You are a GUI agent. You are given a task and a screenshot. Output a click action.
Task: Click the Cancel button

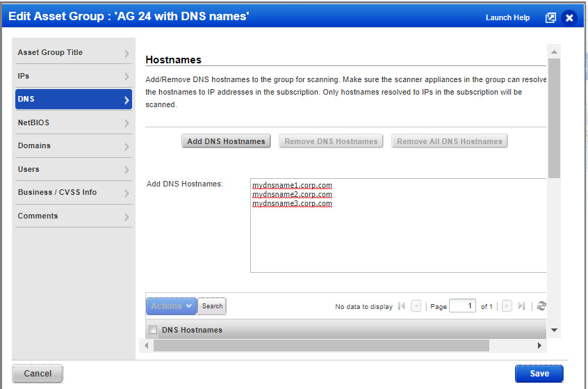tap(38, 374)
